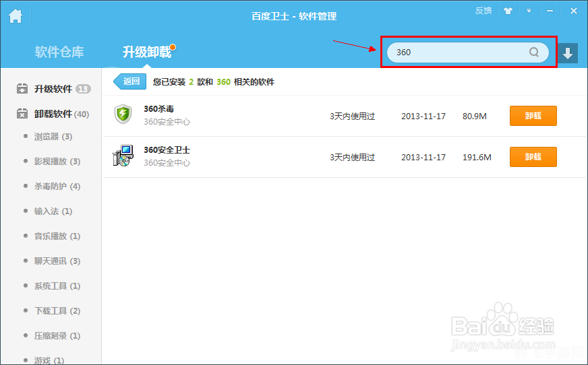
Task: Click the magnifier search icon
Action: (534, 52)
